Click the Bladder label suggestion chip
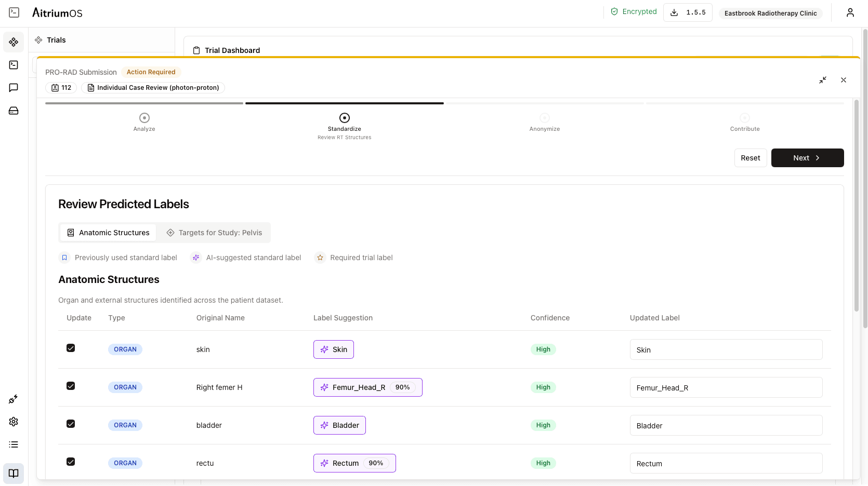The width and height of the screenshot is (868, 486). [x=339, y=425]
